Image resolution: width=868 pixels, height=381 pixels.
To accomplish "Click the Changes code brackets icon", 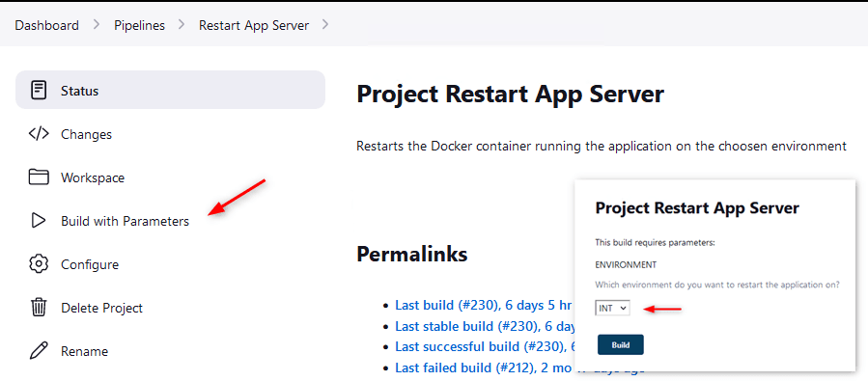I will pyautogui.click(x=39, y=134).
